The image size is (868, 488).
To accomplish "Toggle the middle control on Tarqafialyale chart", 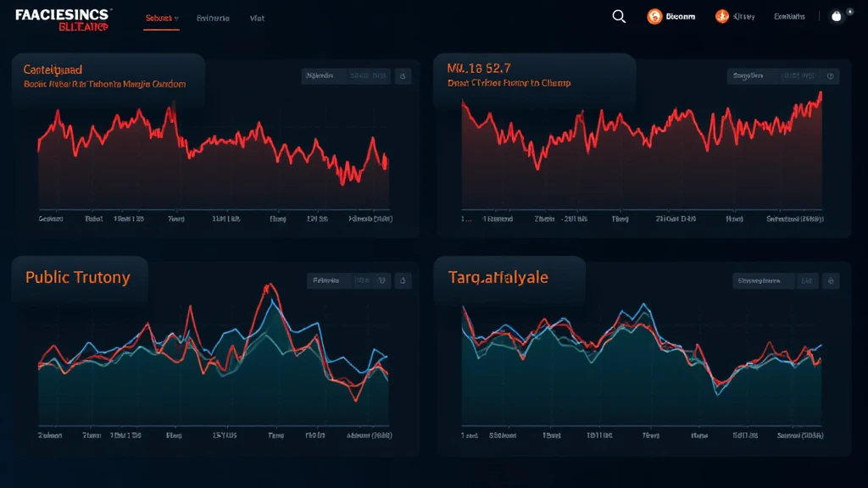I will pyautogui.click(x=806, y=280).
